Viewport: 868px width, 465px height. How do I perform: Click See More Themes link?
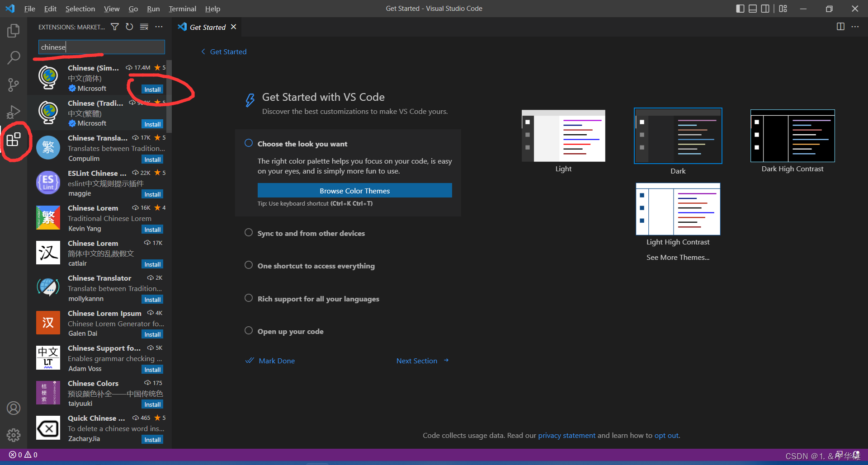click(678, 257)
